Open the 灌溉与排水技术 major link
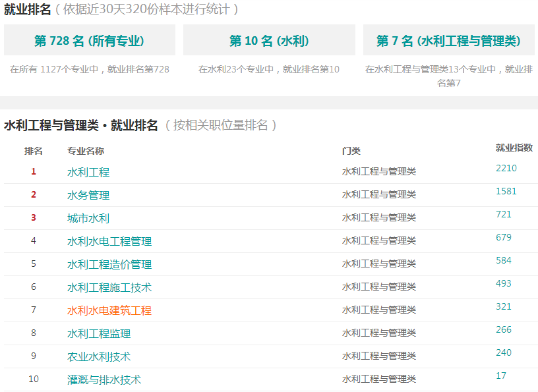 (104, 379)
